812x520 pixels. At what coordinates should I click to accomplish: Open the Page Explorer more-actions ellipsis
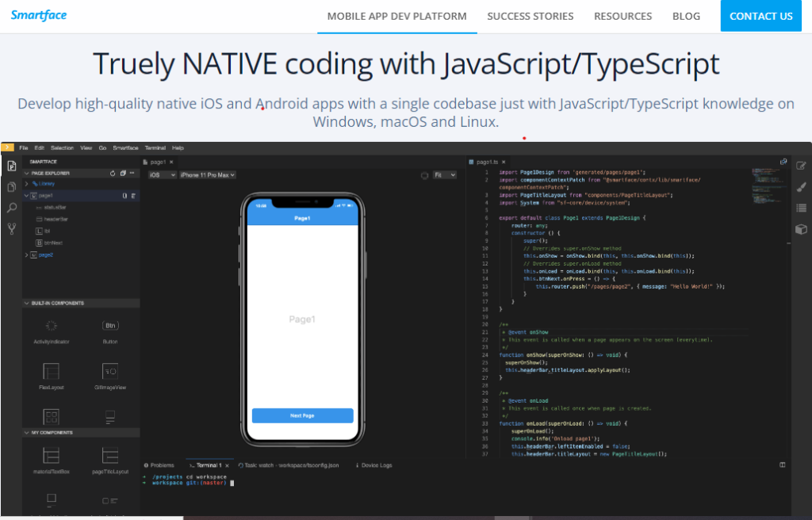[x=132, y=174]
